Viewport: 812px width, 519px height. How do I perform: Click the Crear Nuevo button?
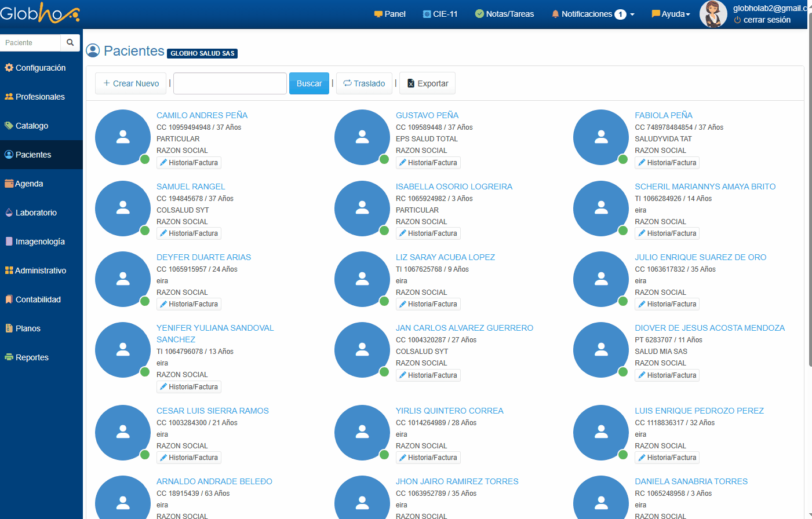[x=131, y=83]
